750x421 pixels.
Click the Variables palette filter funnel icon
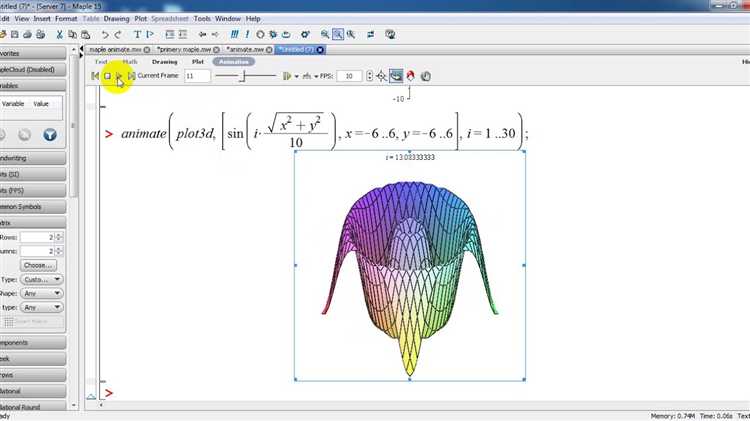tap(50, 135)
